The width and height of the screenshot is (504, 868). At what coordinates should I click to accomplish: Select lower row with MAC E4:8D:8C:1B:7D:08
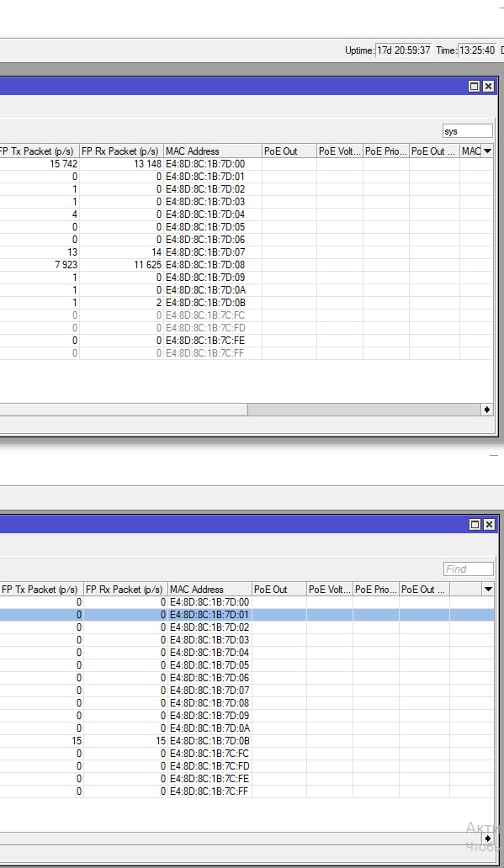click(x=247, y=703)
